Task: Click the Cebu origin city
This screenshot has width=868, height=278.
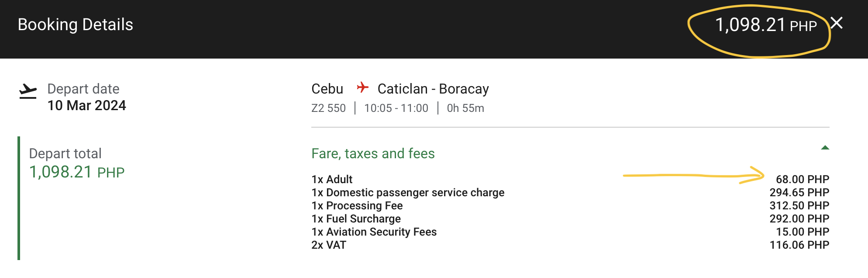Action: (x=327, y=89)
